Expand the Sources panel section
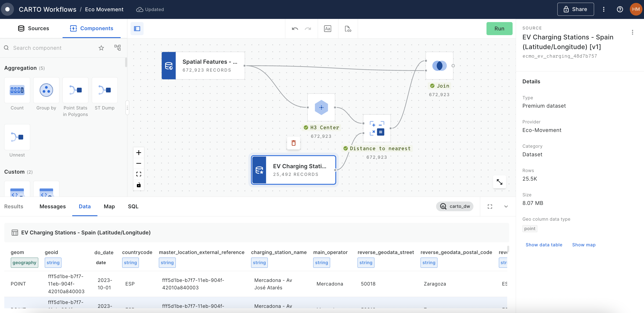The height and width of the screenshot is (313, 644). [33, 28]
